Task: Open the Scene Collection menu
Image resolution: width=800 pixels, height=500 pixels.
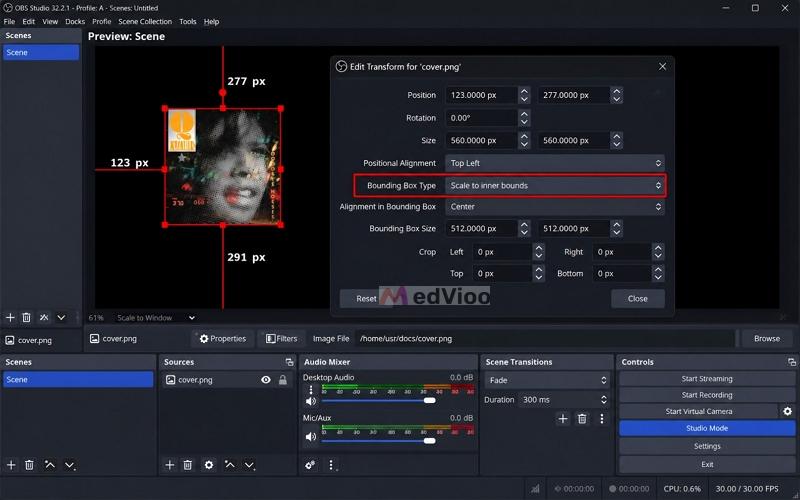Action: (x=145, y=21)
